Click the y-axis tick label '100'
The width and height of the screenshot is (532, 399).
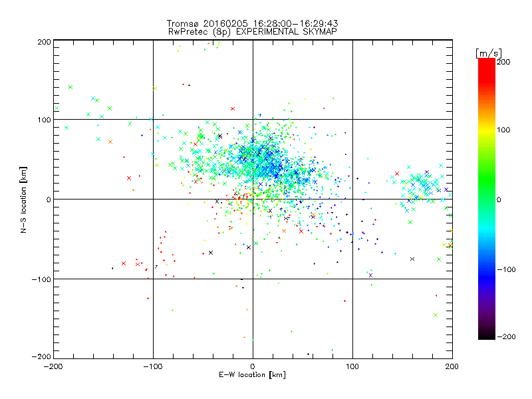pyautogui.click(x=44, y=120)
